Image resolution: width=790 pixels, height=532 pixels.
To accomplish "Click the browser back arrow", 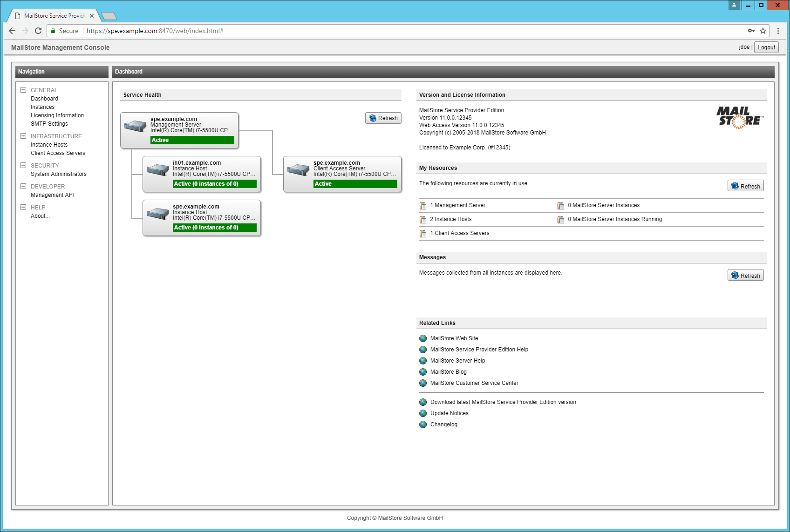I will pyautogui.click(x=12, y=31).
